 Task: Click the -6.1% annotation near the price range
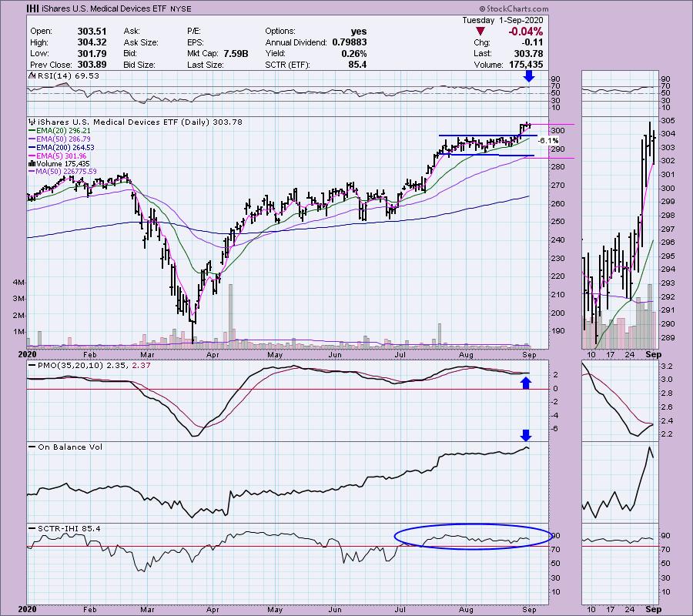548,140
